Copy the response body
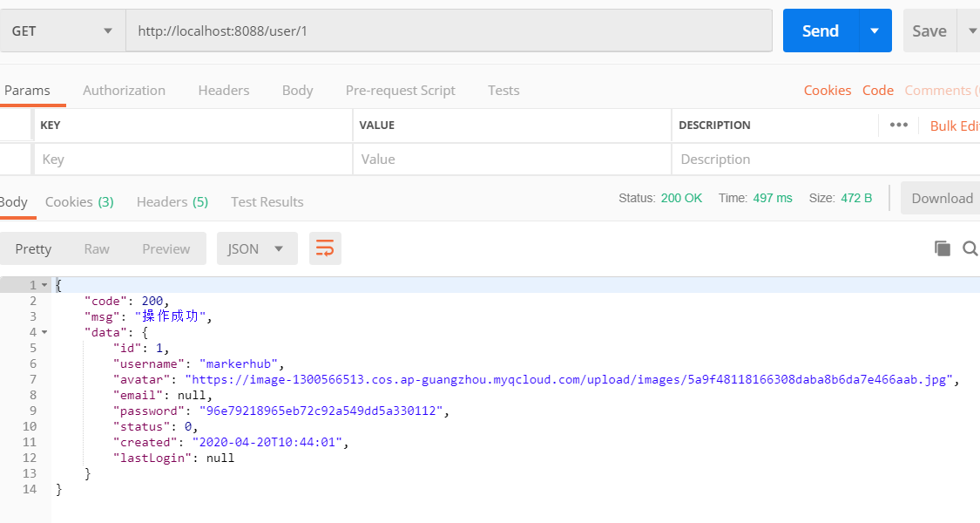 943,248
